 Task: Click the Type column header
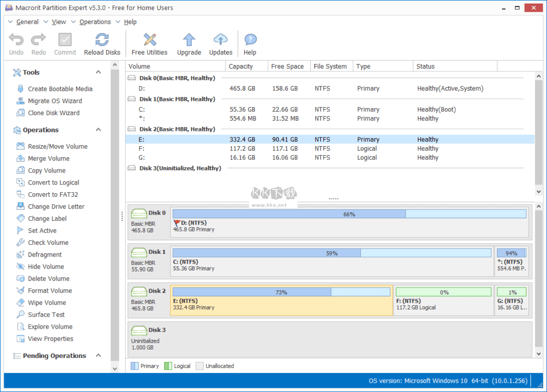[383, 66]
